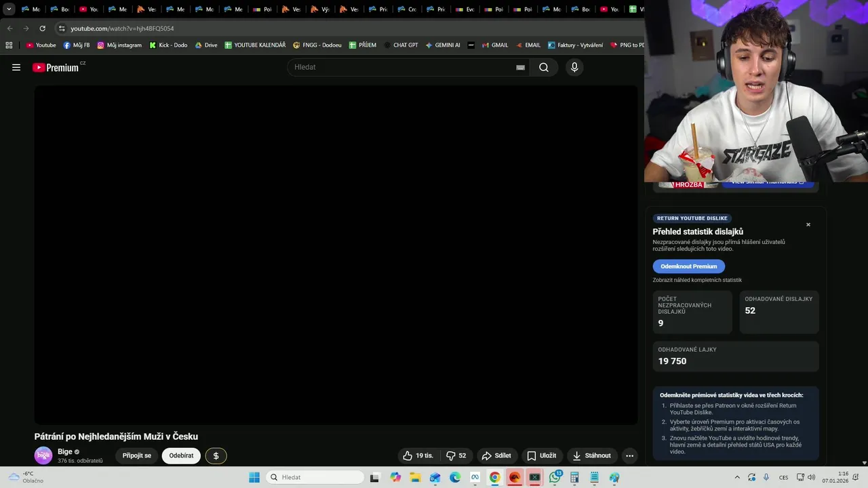Open the on-screen keyboard in search box
The image size is (868, 488).
coord(520,67)
